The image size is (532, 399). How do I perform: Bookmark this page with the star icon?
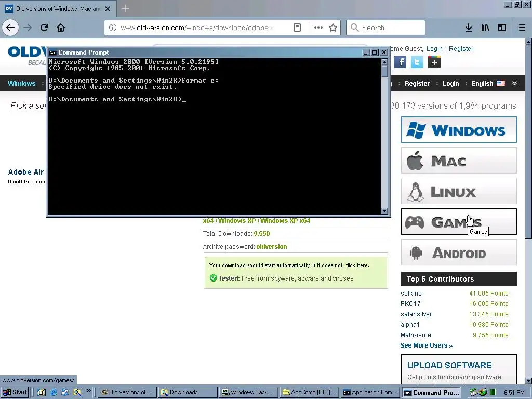tap(333, 28)
